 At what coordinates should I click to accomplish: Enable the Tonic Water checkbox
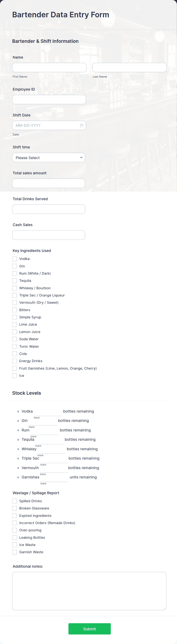(15, 347)
